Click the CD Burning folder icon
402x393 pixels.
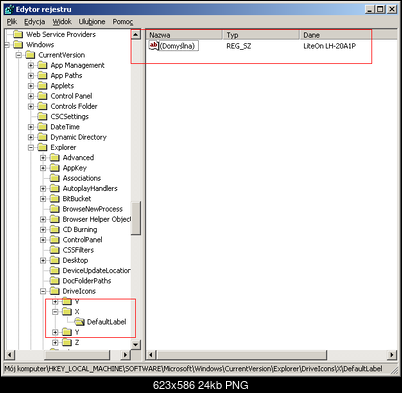click(x=55, y=230)
